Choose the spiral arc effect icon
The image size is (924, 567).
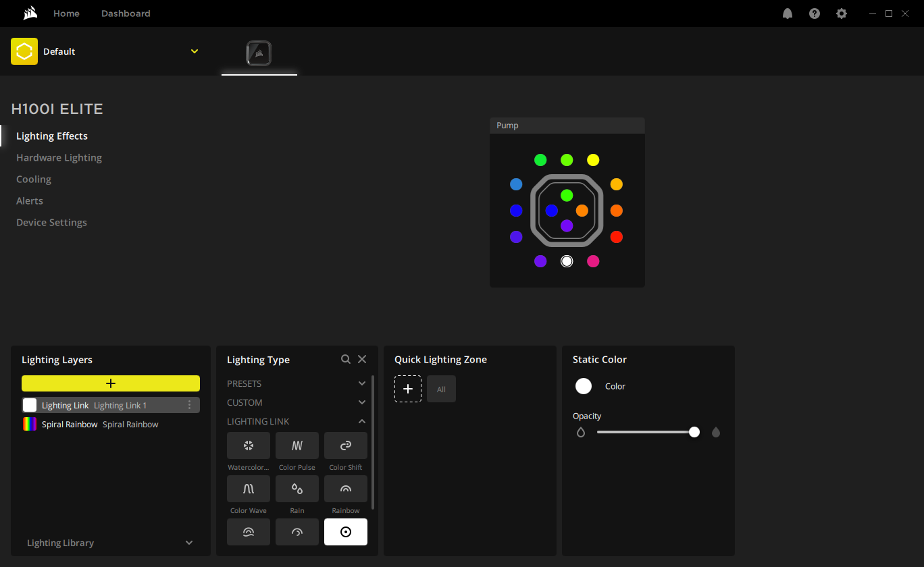pyautogui.click(x=297, y=532)
